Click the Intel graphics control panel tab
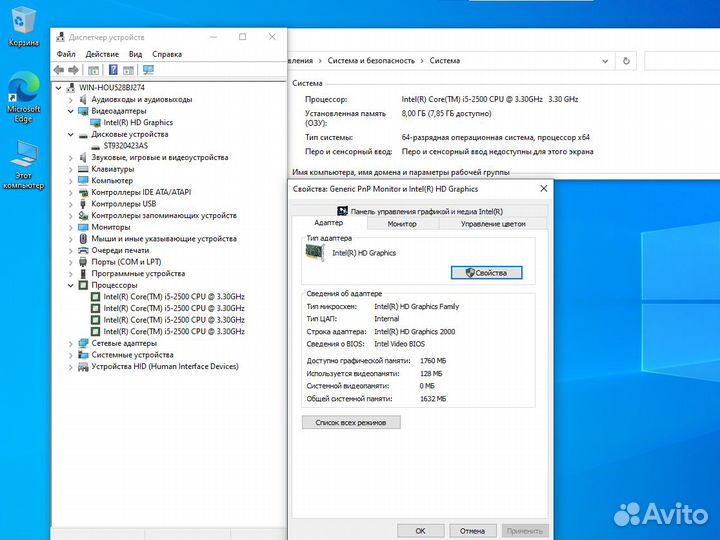The width and height of the screenshot is (720, 540). tap(420, 211)
